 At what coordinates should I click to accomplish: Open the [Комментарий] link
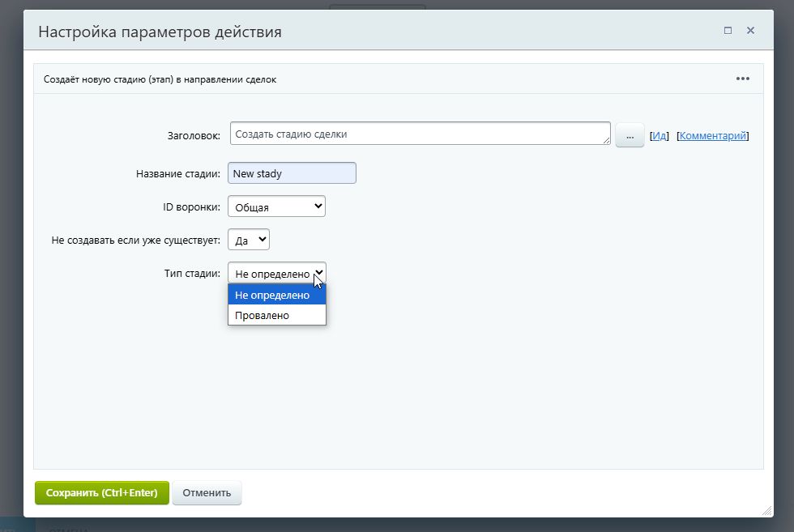click(x=712, y=136)
